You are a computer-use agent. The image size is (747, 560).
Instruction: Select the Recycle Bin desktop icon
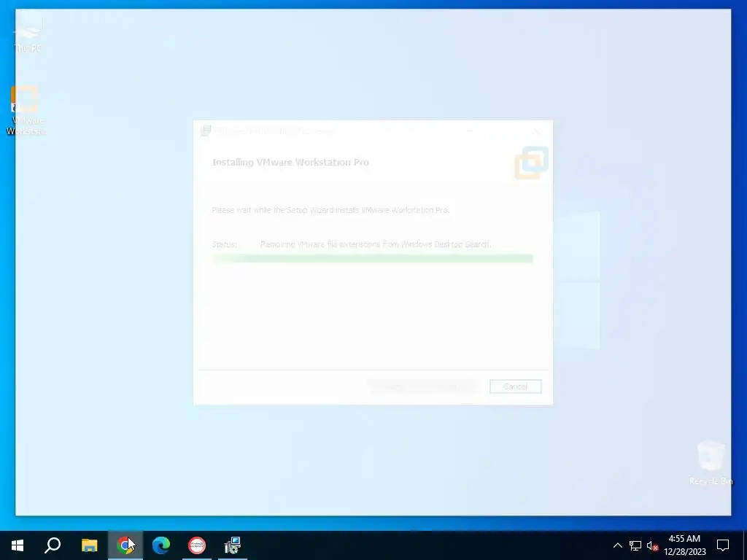(711, 463)
